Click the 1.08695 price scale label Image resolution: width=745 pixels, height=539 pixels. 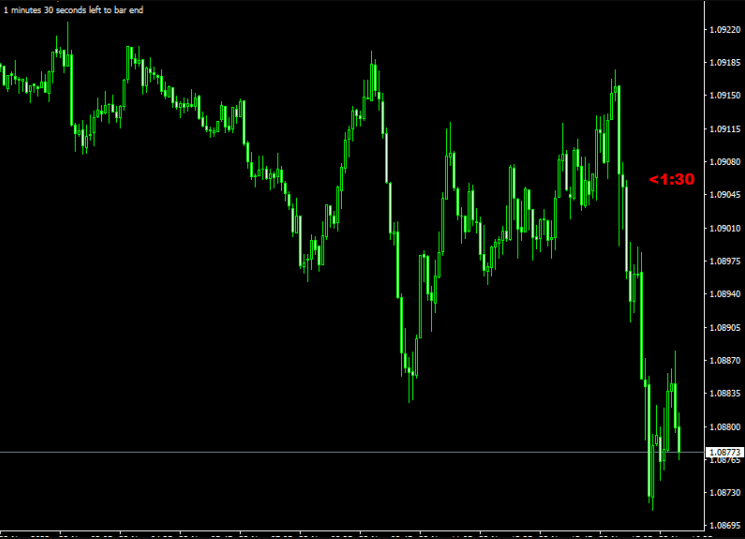tap(725, 526)
